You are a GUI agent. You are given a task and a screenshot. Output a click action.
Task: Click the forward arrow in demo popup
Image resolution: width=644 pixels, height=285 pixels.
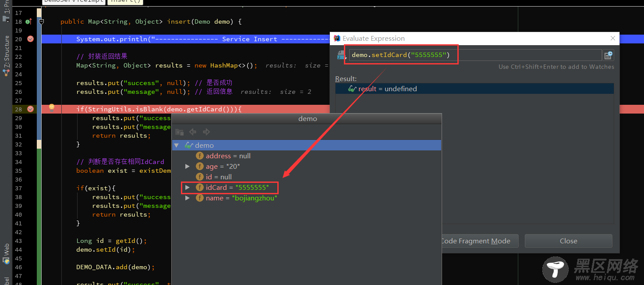206,132
